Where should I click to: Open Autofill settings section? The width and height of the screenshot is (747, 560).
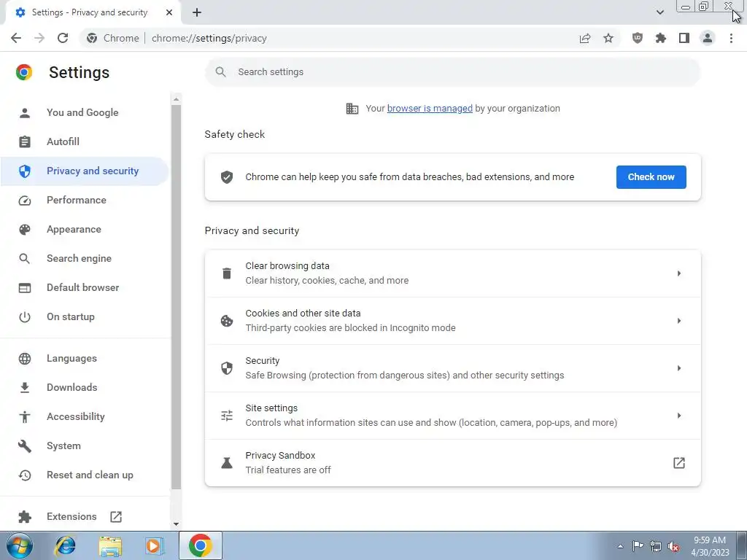tap(85, 142)
